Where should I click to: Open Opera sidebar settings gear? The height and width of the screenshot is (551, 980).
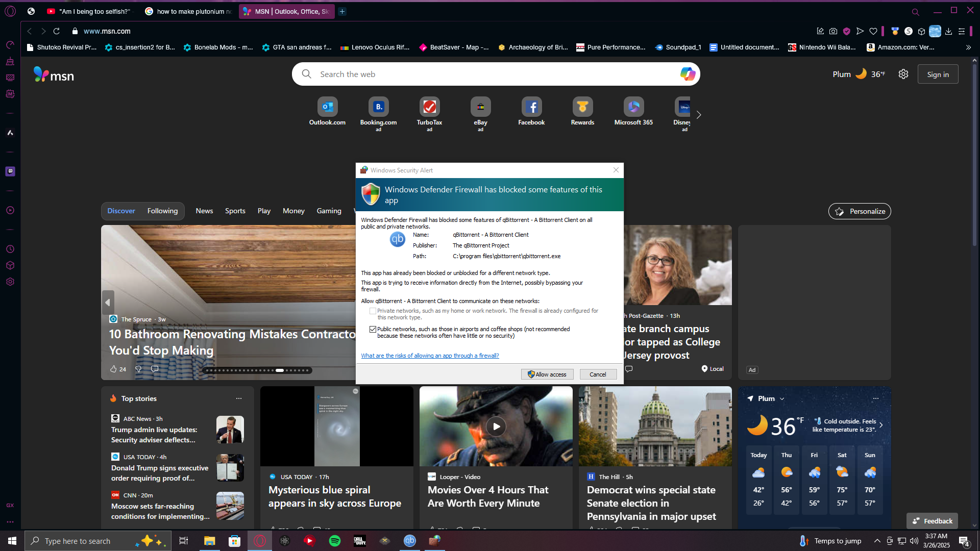click(10, 282)
